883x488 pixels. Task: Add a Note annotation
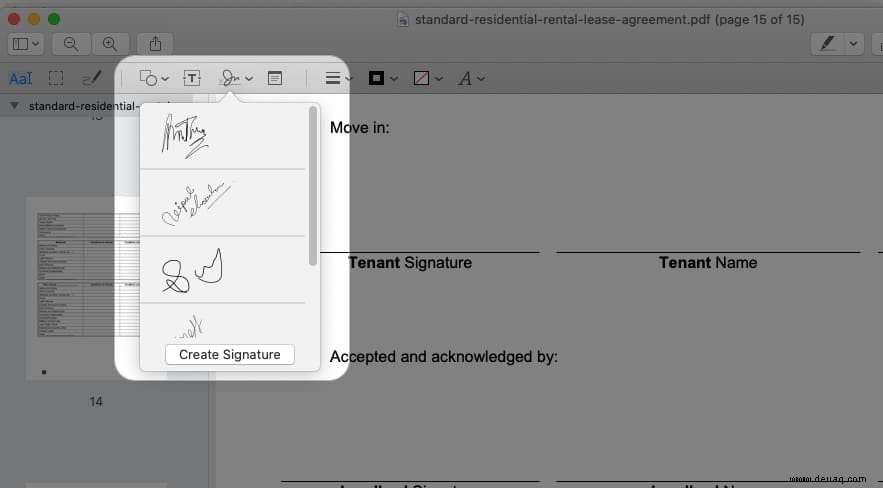pos(275,78)
